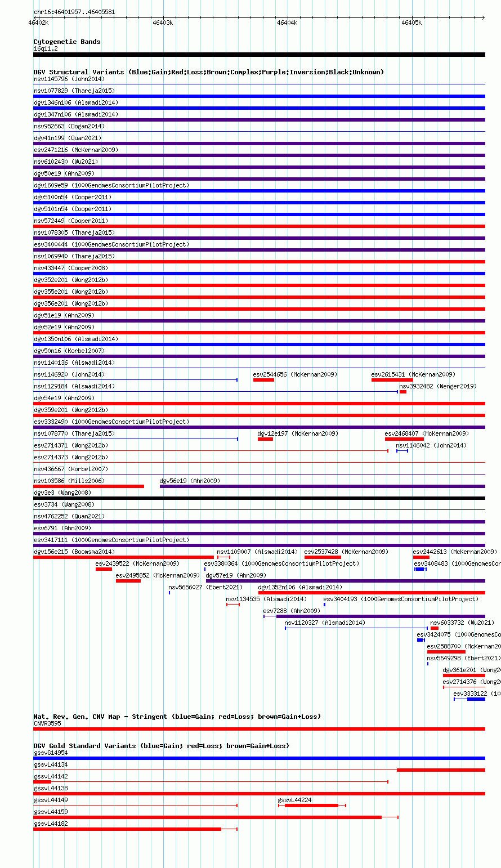Screen dimensions: 501x868
Task: Click the dgv5100n54 (Cooper2011) label
Action: 72,197
